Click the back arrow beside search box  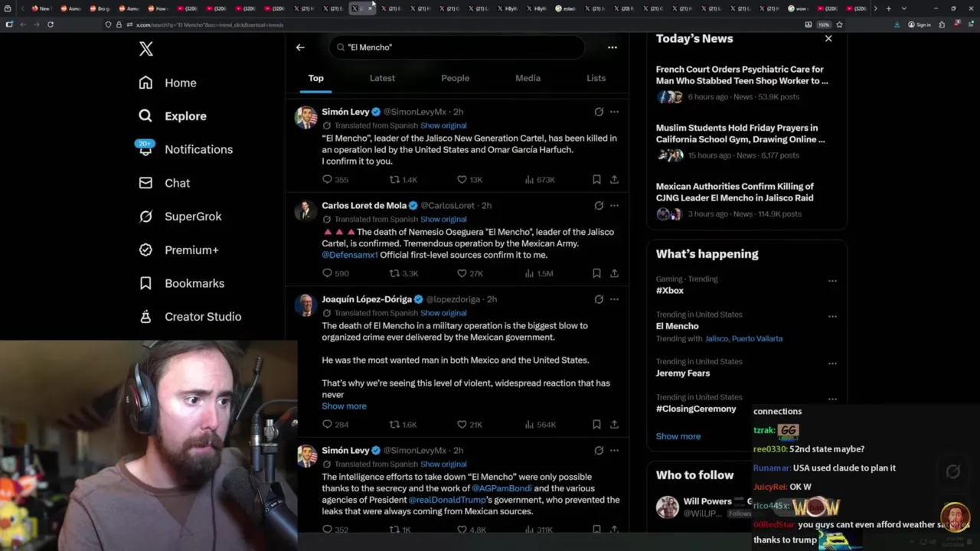click(x=300, y=47)
